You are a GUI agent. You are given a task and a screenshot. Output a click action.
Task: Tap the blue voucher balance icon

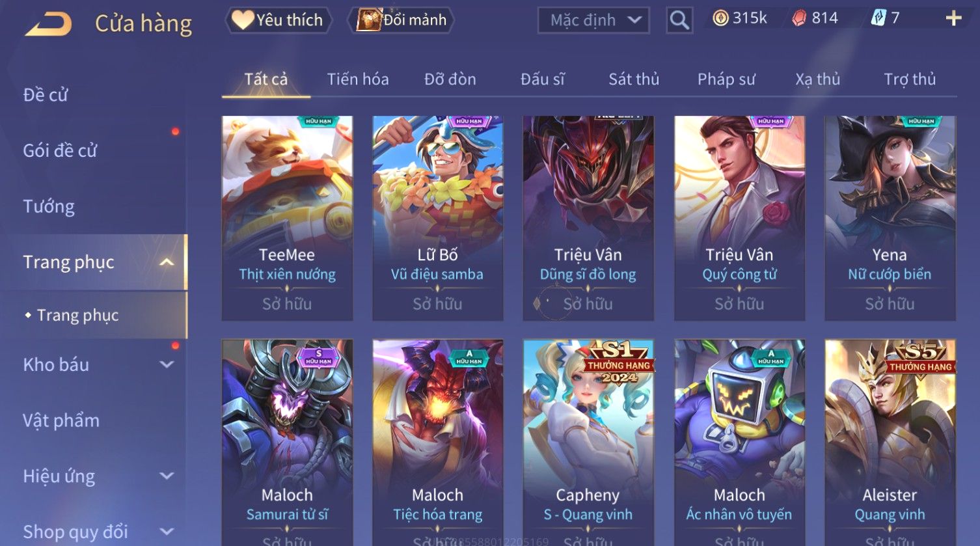(878, 18)
